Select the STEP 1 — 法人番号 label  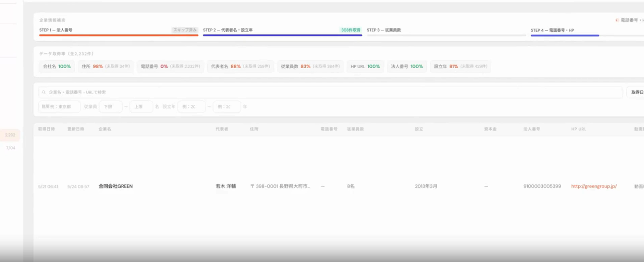[56, 30]
